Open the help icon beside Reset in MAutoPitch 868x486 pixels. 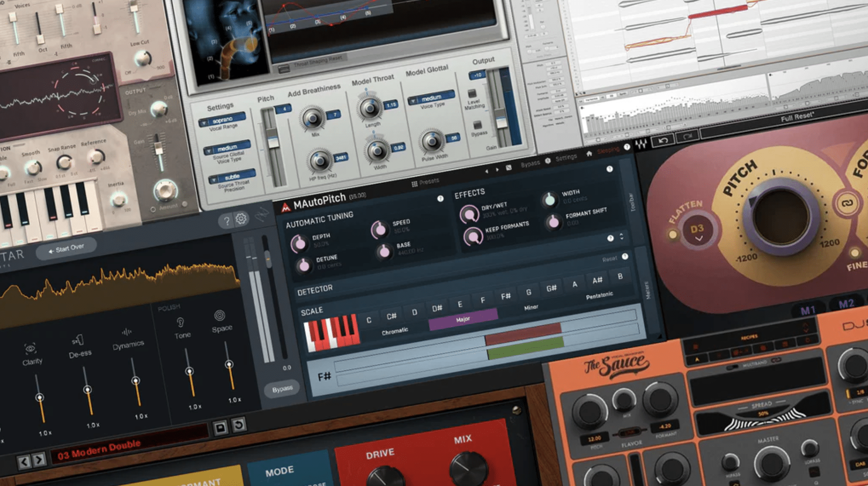(625, 257)
